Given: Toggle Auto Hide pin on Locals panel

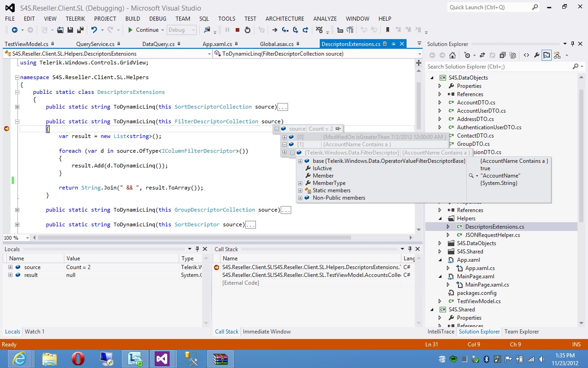Looking at the screenshot, I should [x=197, y=249].
